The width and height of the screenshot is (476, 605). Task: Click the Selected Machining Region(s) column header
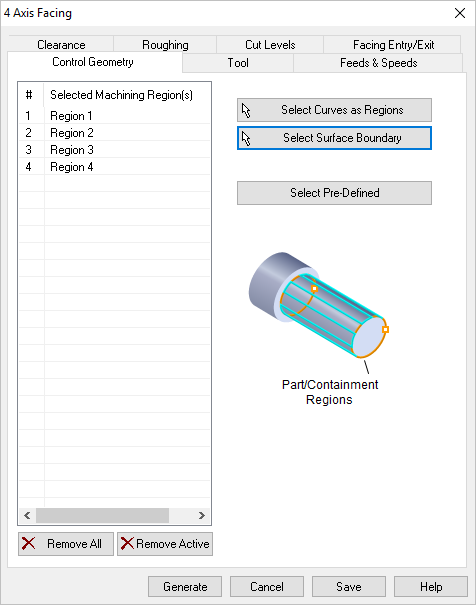(127, 95)
